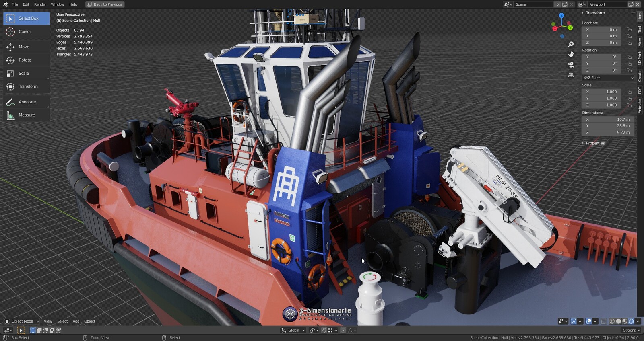The height and width of the screenshot is (341, 644).
Task: Choose the Select Box tool
Action: coord(26,18)
